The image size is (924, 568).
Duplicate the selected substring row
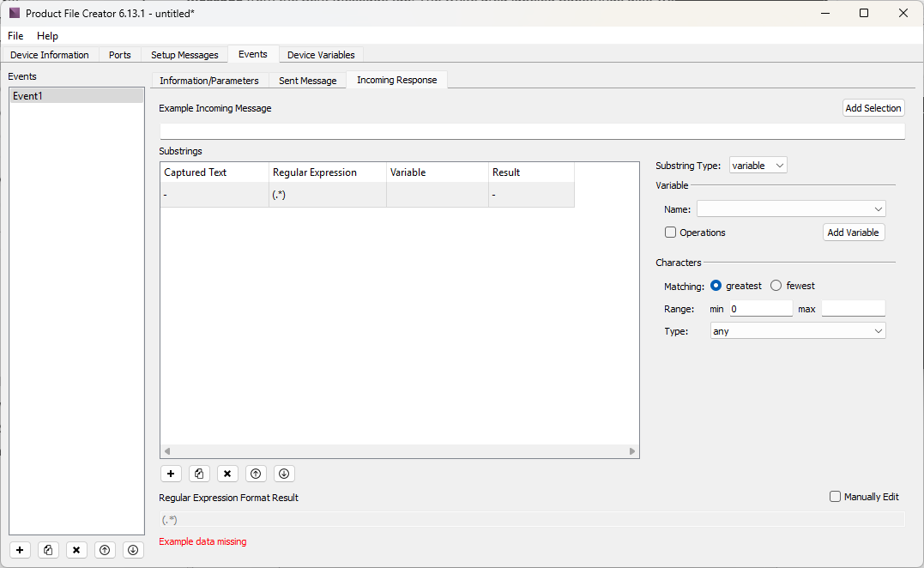coord(199,474)
